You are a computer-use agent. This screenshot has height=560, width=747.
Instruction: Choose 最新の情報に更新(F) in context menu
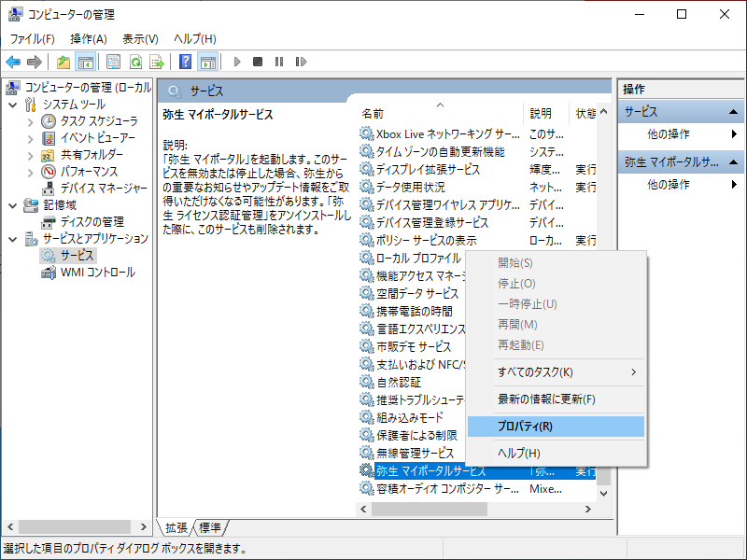click(556, 399)
